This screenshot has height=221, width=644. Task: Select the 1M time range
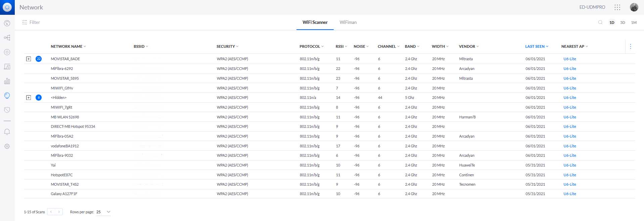634,23
